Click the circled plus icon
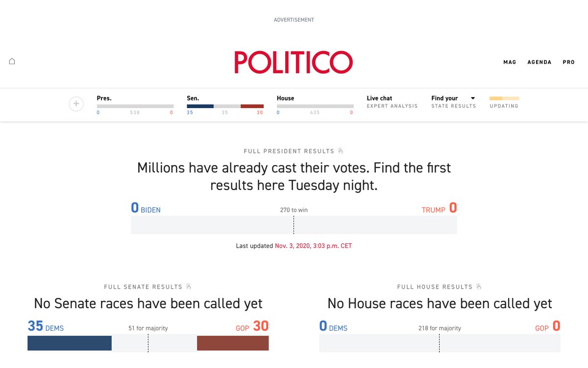The width and height of the screenshot is (588, 368). point(76,104)
